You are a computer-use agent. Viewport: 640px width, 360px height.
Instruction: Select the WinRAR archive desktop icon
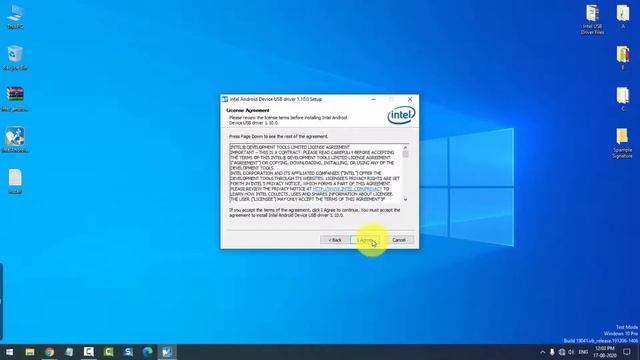click(15, 98)
